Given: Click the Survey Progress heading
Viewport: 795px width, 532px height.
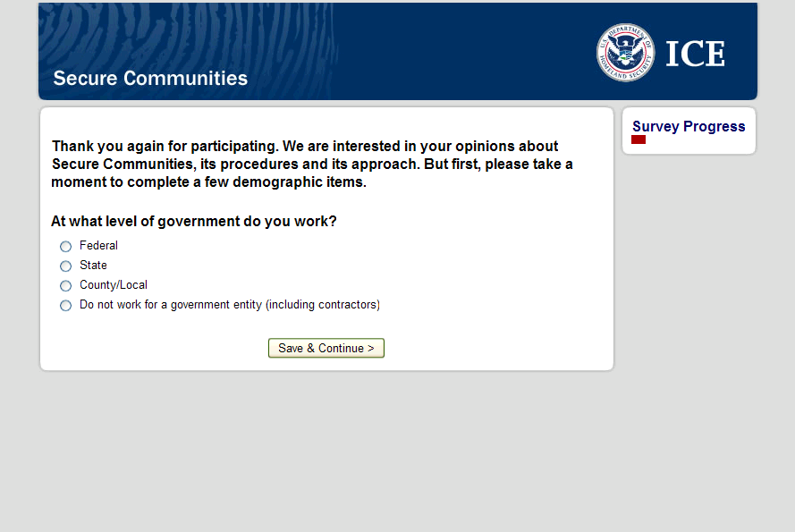Looking at the screenshot, I should pyautogui.click(x=689, y=127).
